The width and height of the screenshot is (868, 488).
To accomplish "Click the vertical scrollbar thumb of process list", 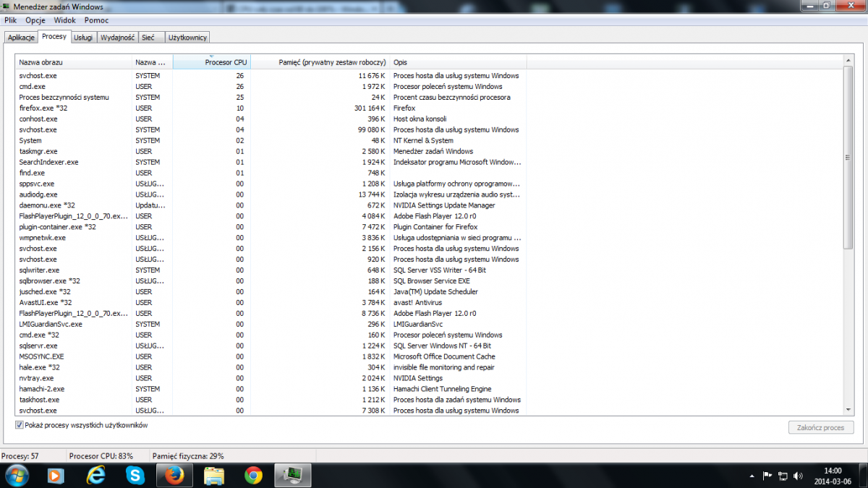I will click(x=848, y=157).
